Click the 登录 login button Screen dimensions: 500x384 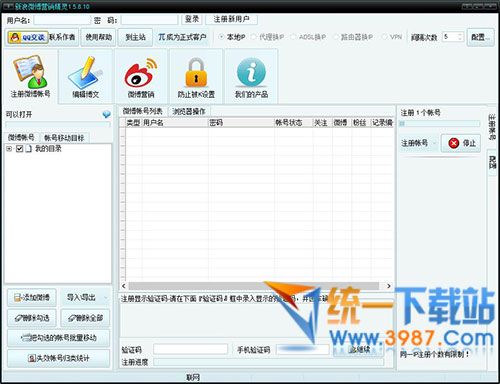click(x=192, y=19)
